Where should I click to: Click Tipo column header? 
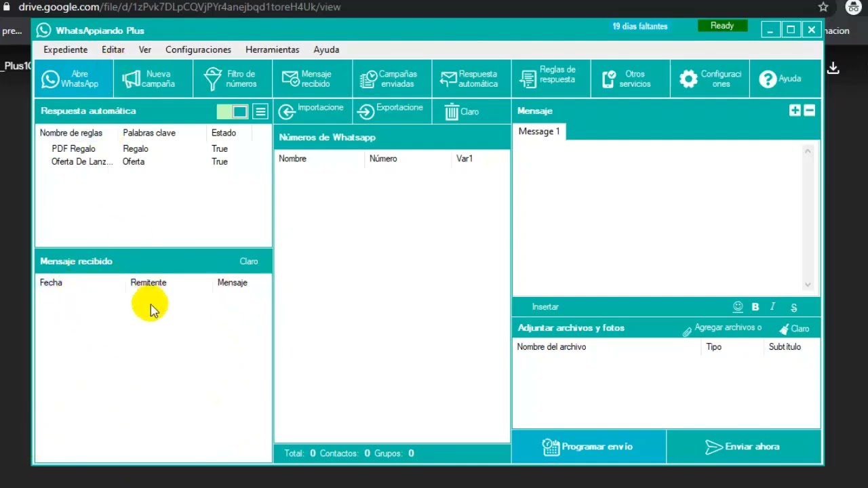click(x=714, y=347)
